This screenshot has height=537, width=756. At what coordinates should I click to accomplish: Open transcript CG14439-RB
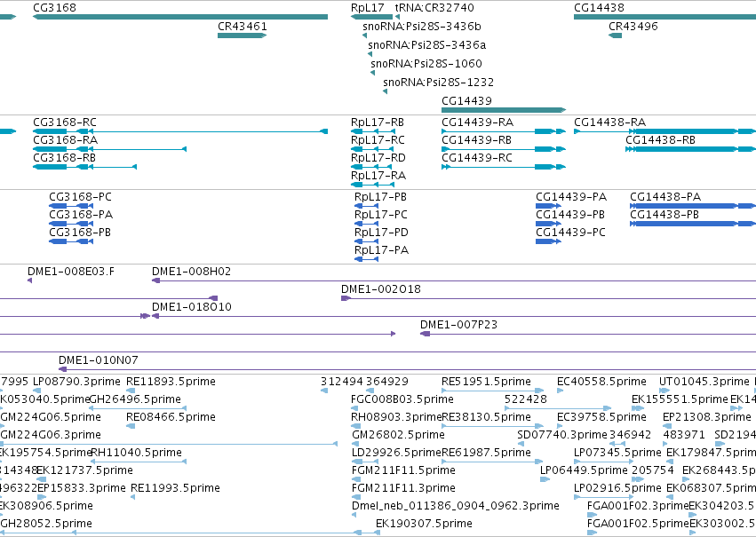504,149
